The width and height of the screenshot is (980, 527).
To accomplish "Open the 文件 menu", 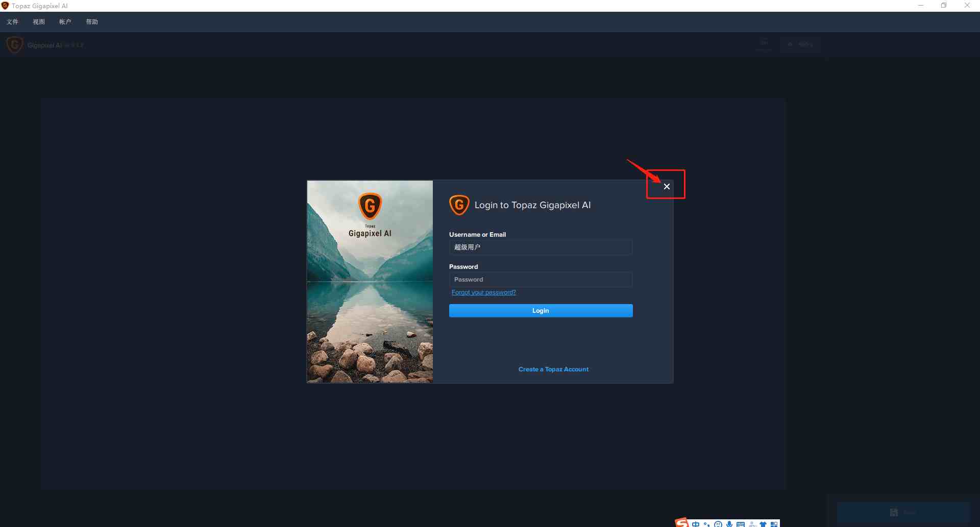I will pyautogui.click(x=13, y=22).
